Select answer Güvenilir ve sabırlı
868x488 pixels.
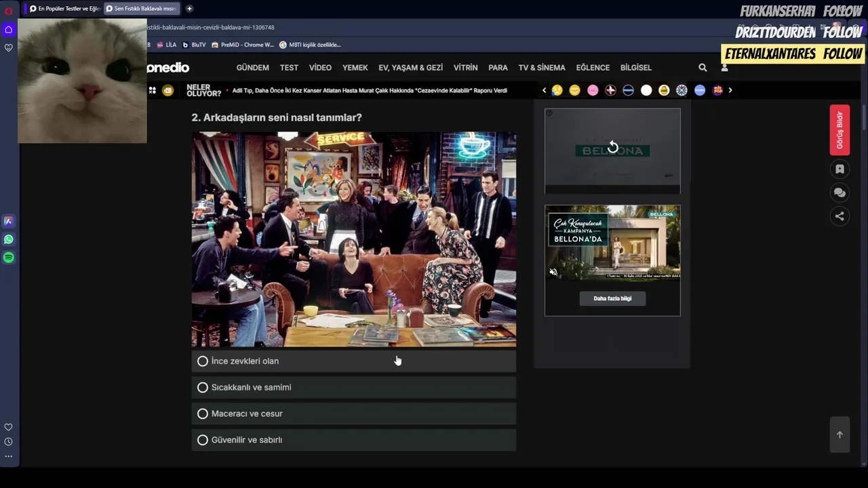point(353,440)
